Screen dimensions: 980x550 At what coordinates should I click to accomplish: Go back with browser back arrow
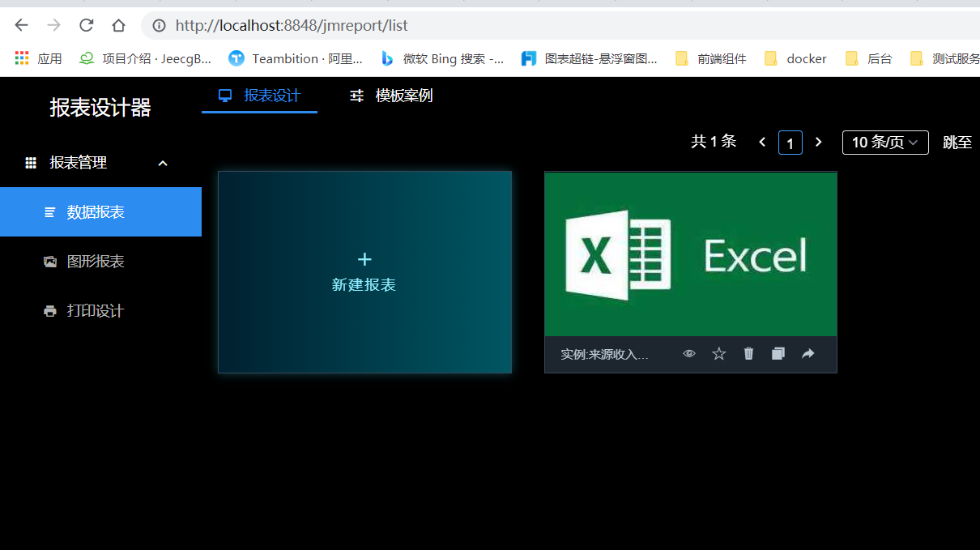[x=22, y=25]
